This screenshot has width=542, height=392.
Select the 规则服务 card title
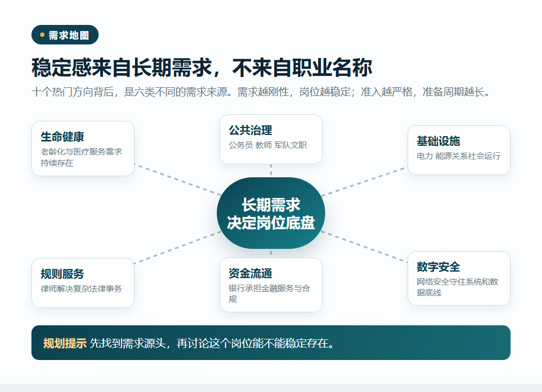point(62,274)
